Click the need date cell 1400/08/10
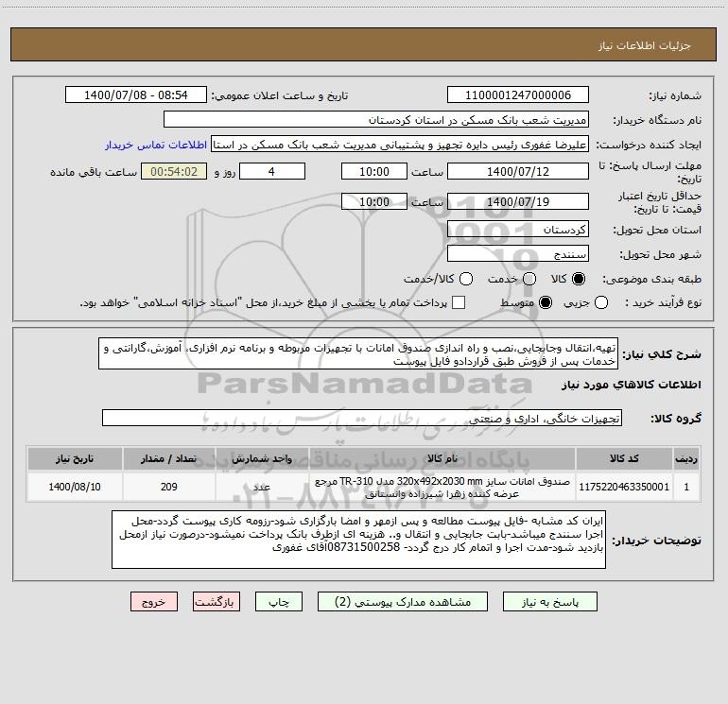This screenshot has height=704, width=728. click(75, 487)
